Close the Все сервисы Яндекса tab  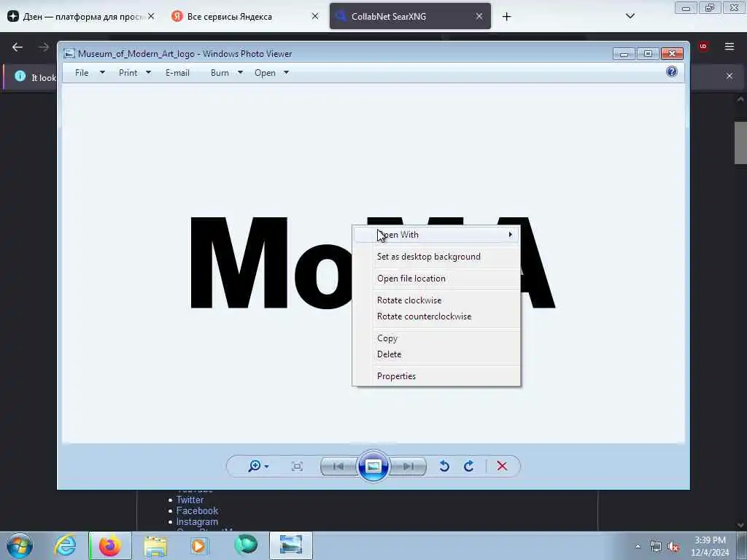pos(315,16)
